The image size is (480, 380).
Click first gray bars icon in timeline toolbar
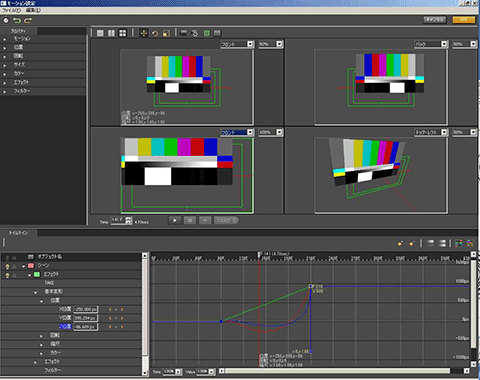431,243
